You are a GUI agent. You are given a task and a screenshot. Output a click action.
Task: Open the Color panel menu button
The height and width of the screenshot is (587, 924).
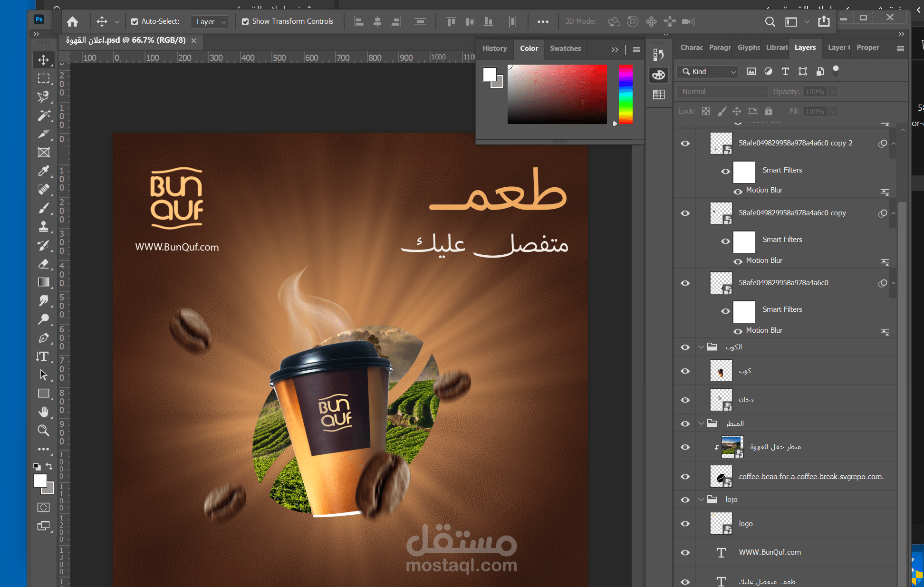(x=636, y=49)
